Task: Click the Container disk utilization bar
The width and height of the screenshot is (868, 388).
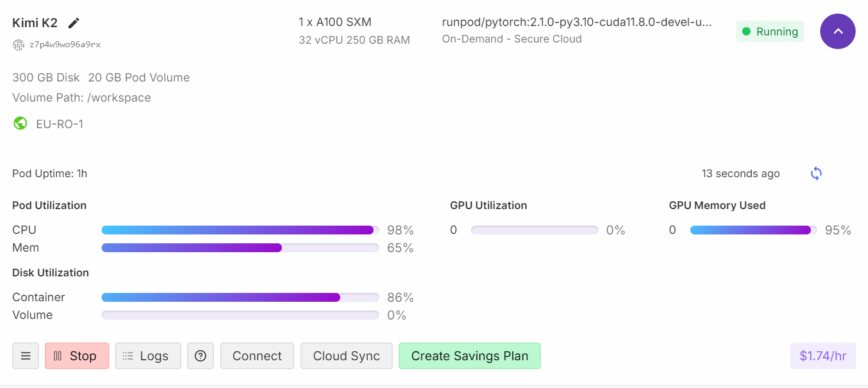Action: [x=240, y=298]
